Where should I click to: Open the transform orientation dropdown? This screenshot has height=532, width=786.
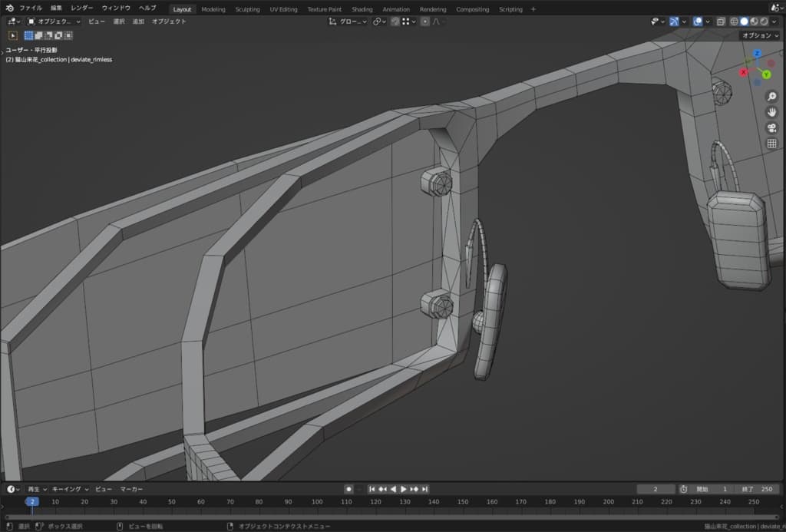(348, 21)
